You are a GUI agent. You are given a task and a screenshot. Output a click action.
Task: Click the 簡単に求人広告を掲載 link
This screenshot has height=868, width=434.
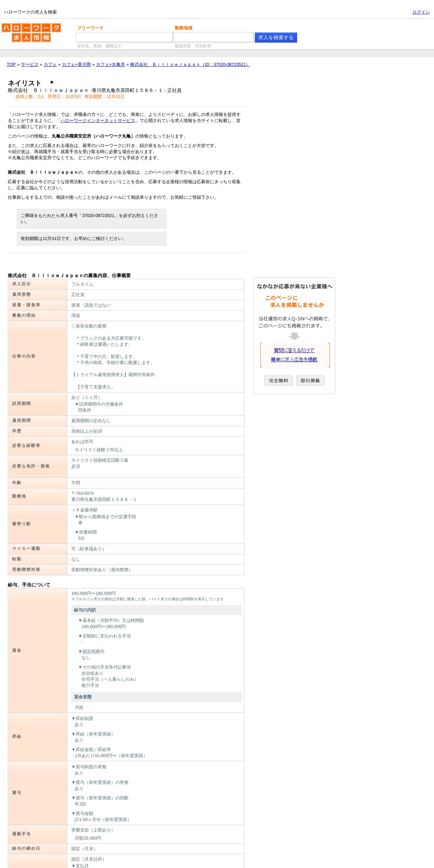click(294, 360)
